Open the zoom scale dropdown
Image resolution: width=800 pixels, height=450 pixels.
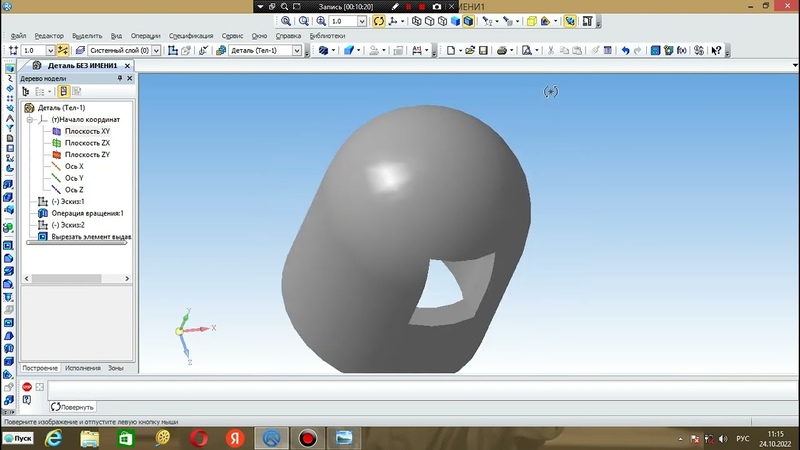coord(362,20)
